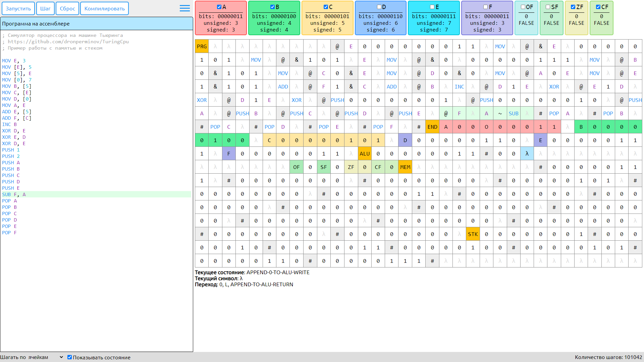This screenshot has width=644, height=362.
Task: Click the orange END tape marker
Action: [432, 127]
